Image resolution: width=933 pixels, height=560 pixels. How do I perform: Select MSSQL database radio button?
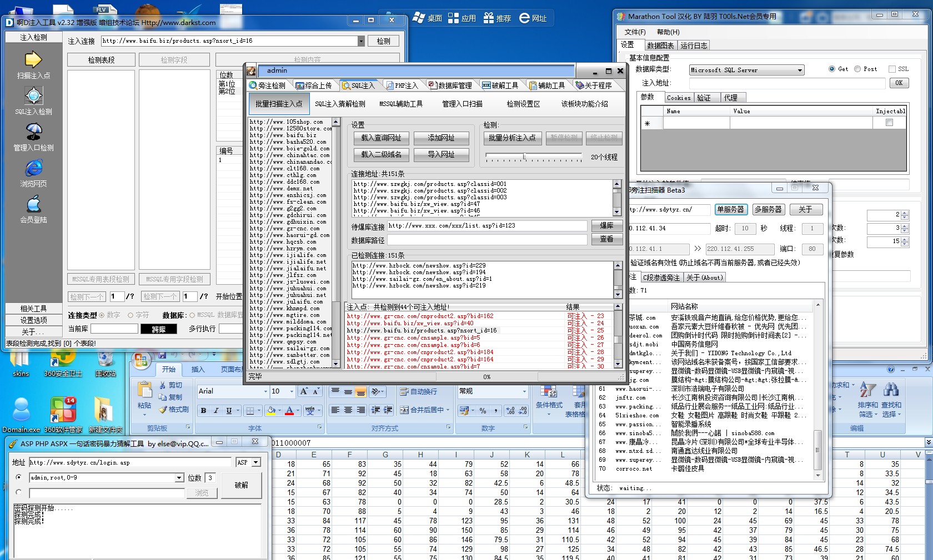192,315
